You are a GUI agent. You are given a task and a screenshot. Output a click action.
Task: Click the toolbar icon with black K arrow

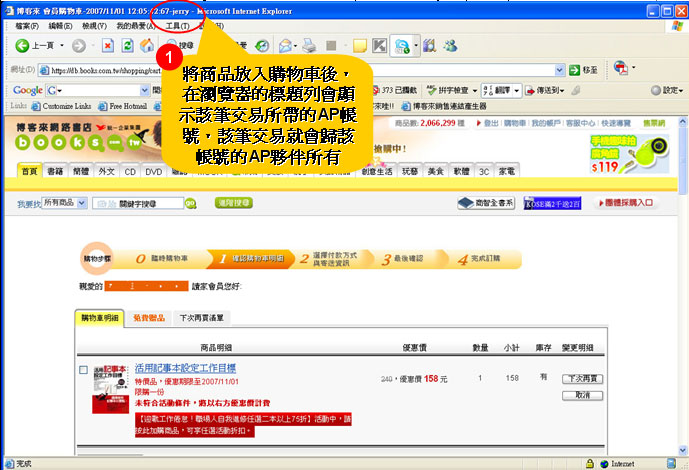(x=380, y=46)
